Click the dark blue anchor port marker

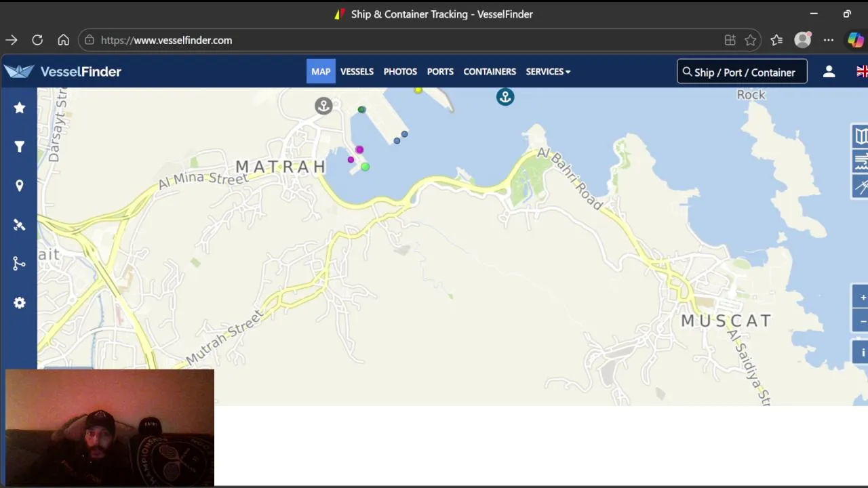coord(505,97)
